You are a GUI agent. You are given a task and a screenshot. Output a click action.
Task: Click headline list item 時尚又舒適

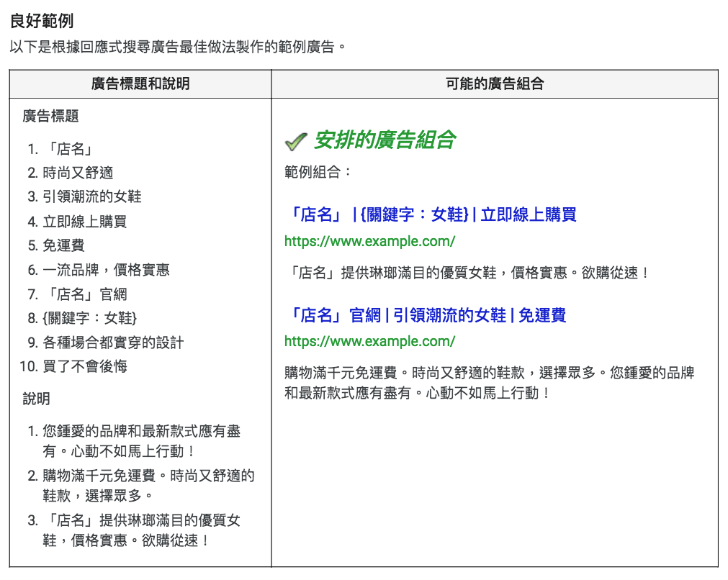click(x=78, y=173)
